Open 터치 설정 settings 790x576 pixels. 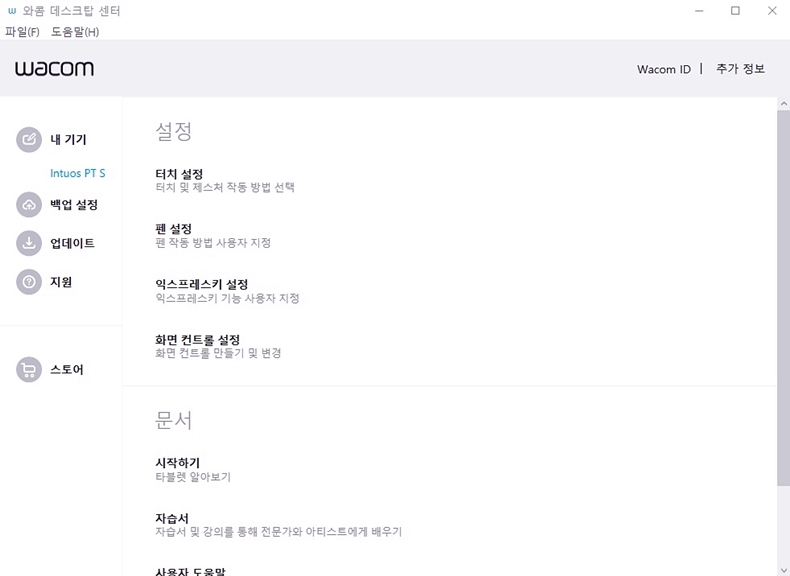[179, 174]
